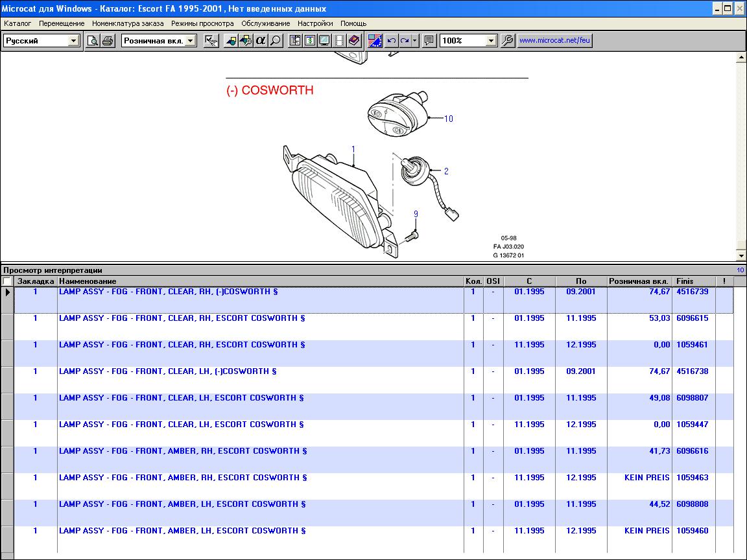The width and height of the screenshot is (747, 560).
Task: Click the printer icon in toolbar
Action: pyautogui.click(x=108, y=41)
